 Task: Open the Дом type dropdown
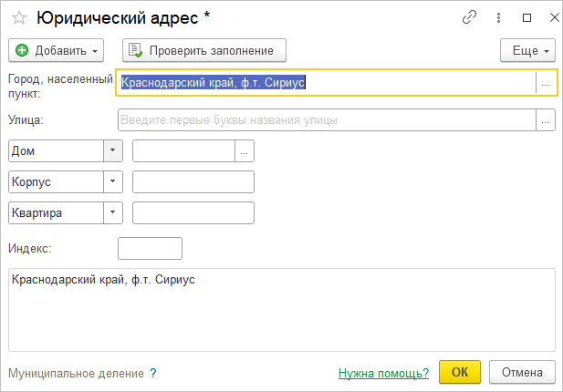(x=113, y=151)
